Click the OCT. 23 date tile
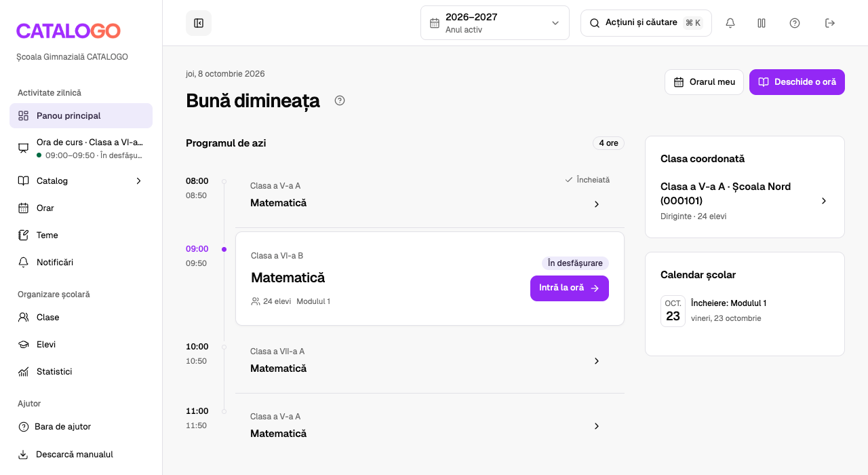The height and width of the screenshot is (475, 868). pos(673,311)
